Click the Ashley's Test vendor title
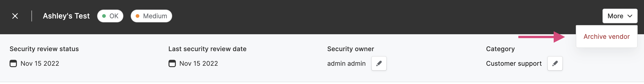644x84 pixels. click(x=66, y=16)
